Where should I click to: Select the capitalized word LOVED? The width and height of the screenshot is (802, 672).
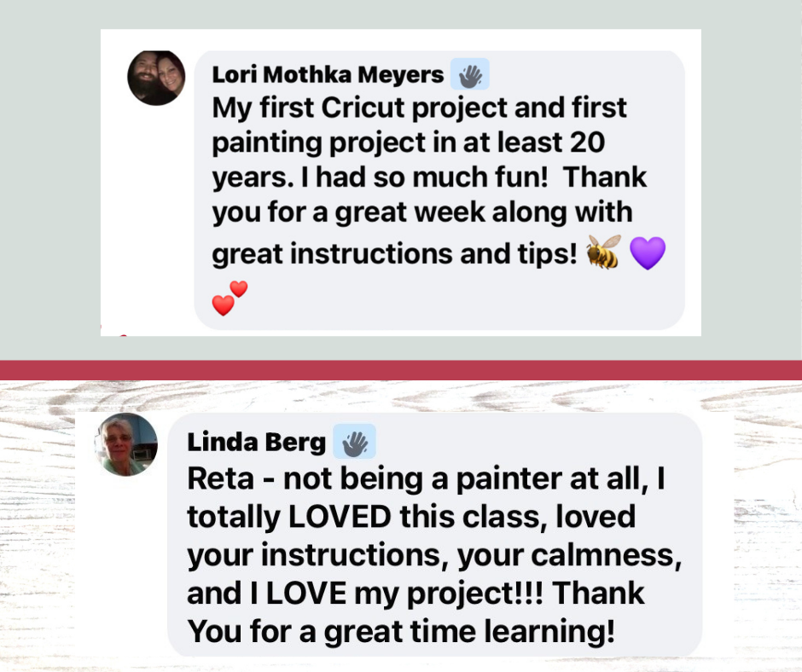(340, 517)
